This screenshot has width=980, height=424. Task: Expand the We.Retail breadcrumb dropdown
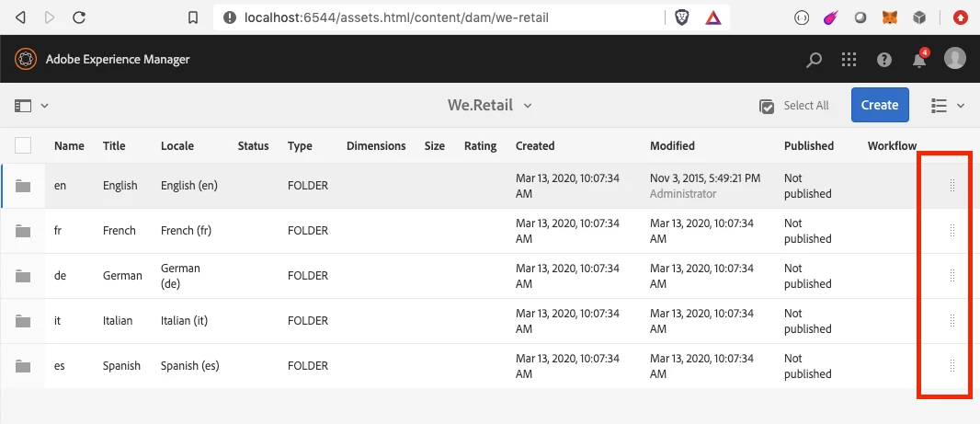coord(528,106)
